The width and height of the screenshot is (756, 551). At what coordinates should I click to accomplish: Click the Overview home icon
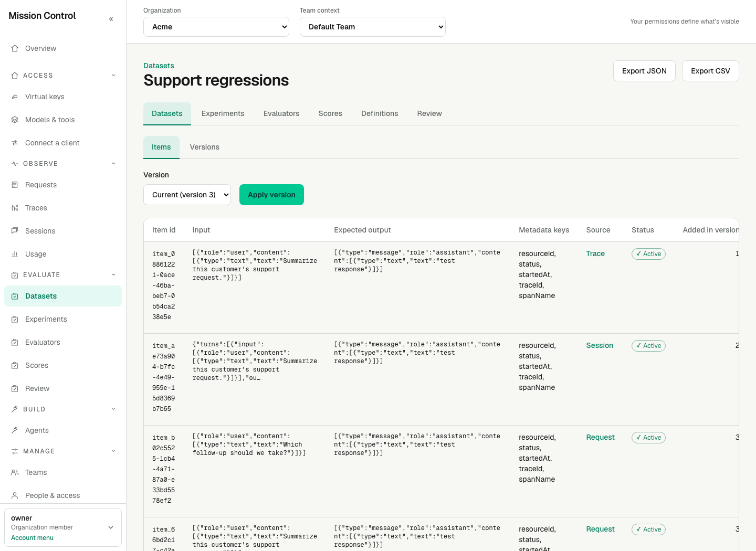[15, 48]
